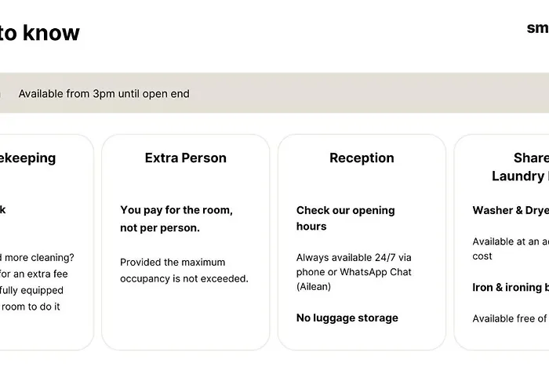Select the 'Iron & ironing' label
This screenshot has width=549, height=392.
pyautogui.click(x=508, y=287)
